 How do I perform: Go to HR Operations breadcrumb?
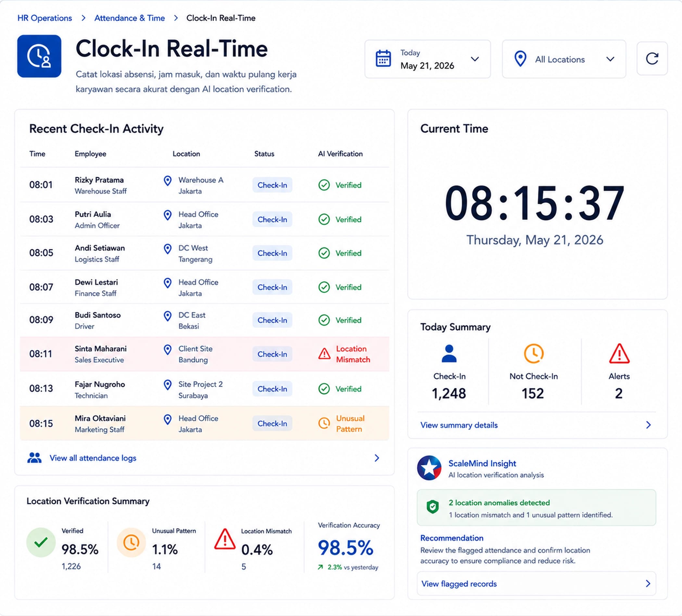click(45, 18)
